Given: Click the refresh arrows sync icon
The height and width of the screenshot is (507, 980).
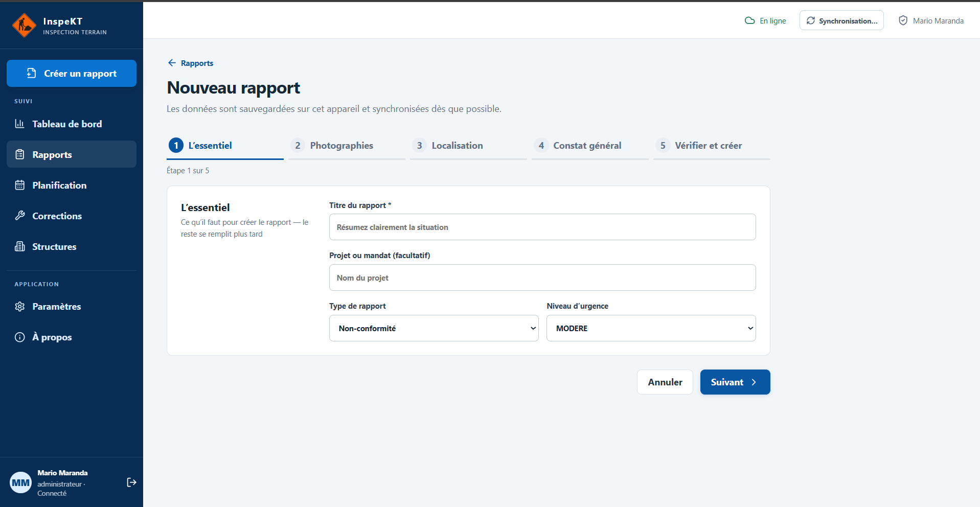Looking at the screenshot, I should pos(811,21).
